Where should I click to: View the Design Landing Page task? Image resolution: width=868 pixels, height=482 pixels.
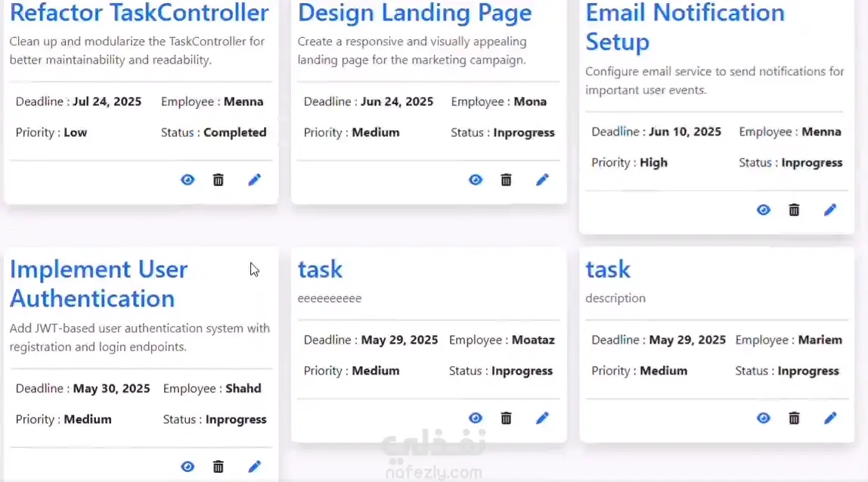tap(476, 180)
